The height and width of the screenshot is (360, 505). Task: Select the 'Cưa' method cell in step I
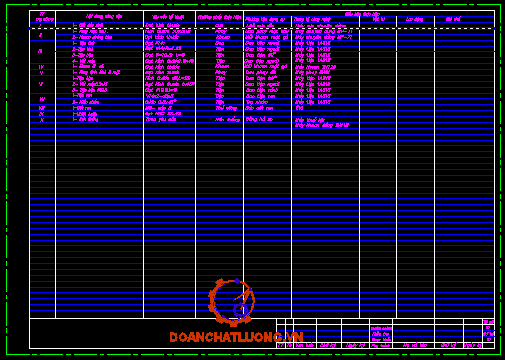click(x=219, y=25)
